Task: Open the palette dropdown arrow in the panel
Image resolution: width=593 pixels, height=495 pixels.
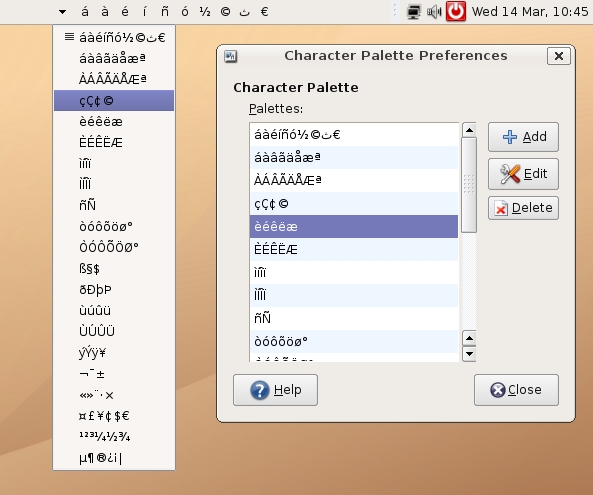Action: 63,12
